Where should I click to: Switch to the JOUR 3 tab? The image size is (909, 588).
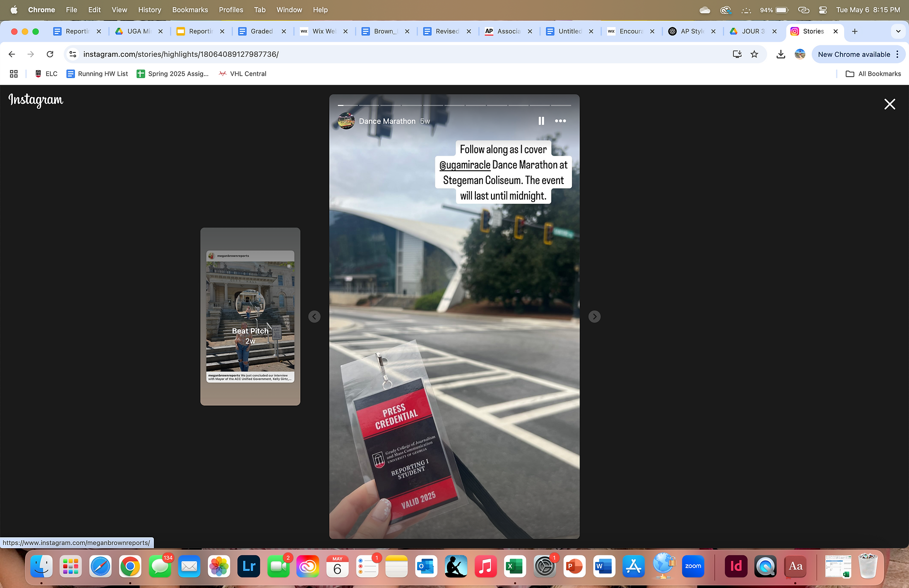pos(753,31)
